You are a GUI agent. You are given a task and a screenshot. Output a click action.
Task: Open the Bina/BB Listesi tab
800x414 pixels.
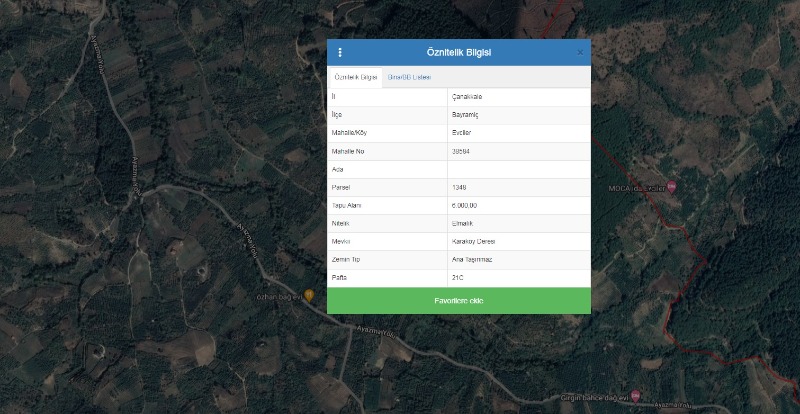(409, 77)
